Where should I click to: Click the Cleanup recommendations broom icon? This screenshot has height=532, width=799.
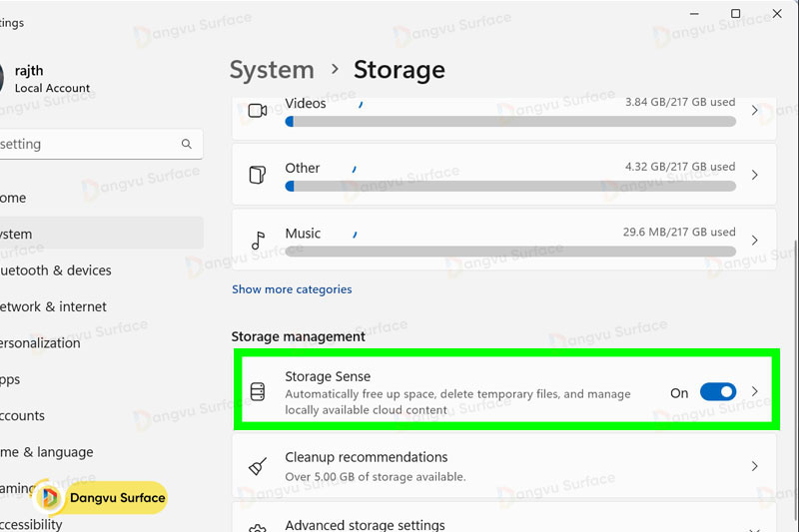[258, 466]
